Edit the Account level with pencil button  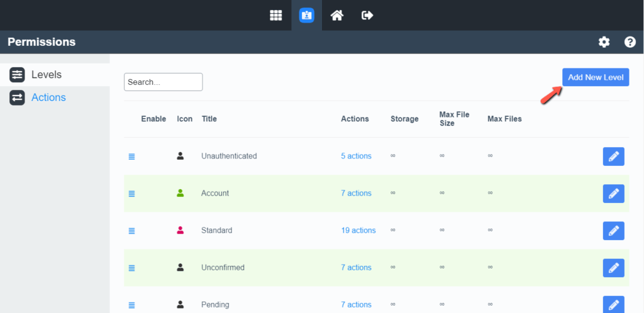(x=614, y=194)
